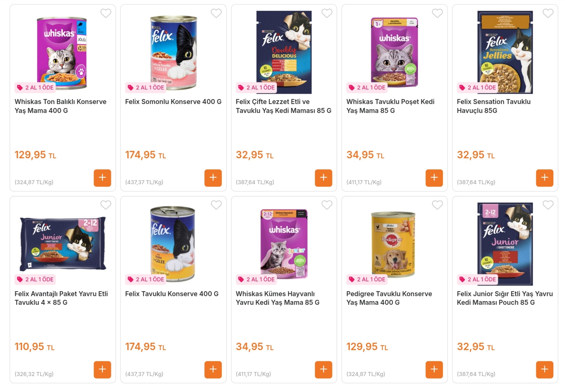Add Felix Tavuklu Konserve 400 G to cart

[213, 369]
